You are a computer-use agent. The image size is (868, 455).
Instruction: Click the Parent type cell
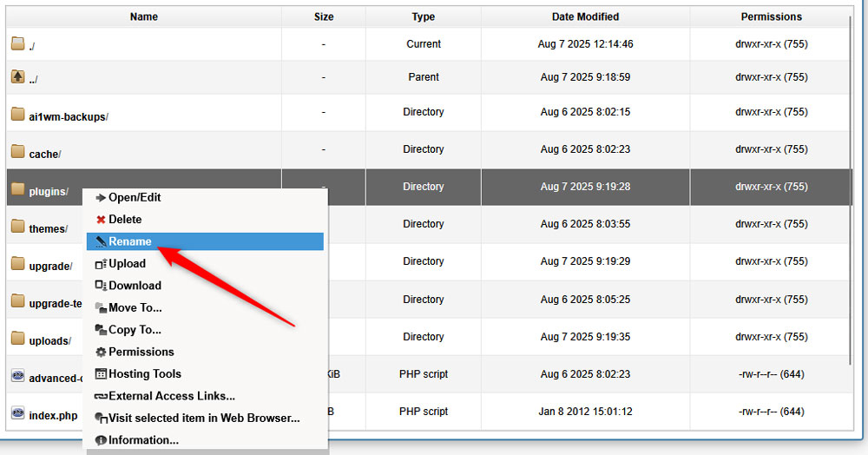424,77
